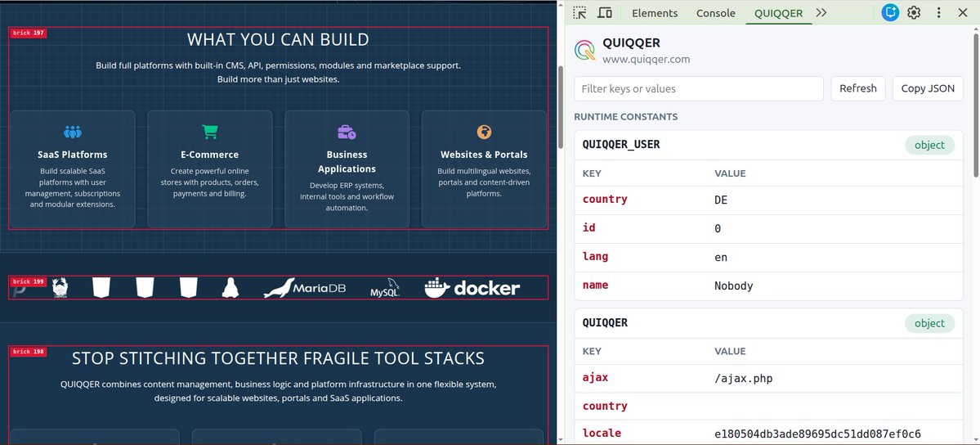980x445 pixels.
Task: Click the Copy JSON button
Action: coord(928,89)
